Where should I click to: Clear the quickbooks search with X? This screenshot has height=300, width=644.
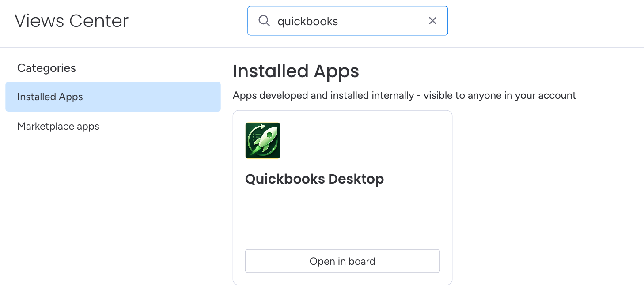pyautogui.click(x=432, y=21)
